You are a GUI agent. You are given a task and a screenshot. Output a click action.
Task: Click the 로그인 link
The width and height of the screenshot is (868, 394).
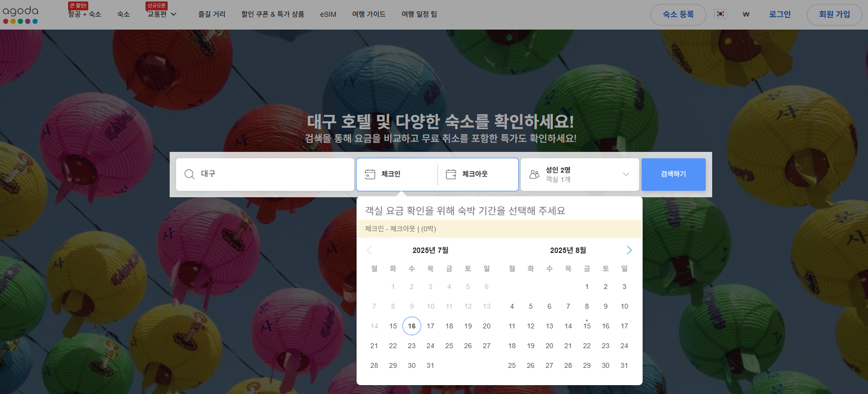tap(780, 14)
